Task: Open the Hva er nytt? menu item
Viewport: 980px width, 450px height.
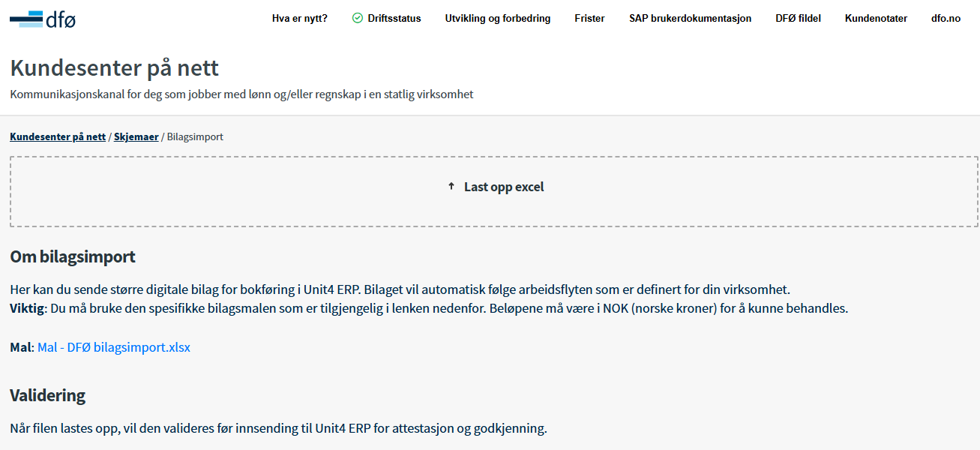Action: click(x=300, y=19)
